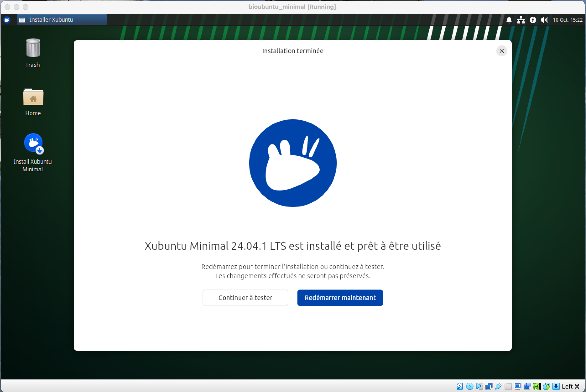Click VirtualBox audio status icon
Screen dimensions: 586x392
(x=479, y=386)
